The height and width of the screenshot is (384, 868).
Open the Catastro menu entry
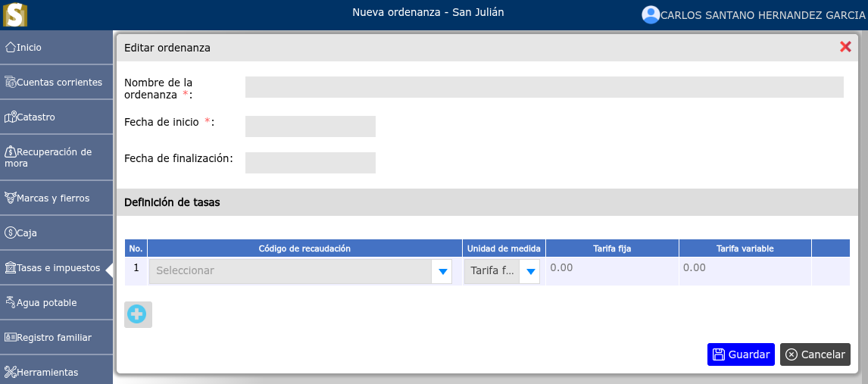[56, 117]
